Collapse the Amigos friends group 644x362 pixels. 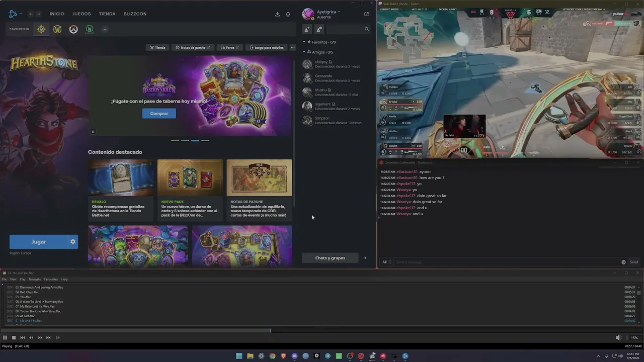point(304,52)
